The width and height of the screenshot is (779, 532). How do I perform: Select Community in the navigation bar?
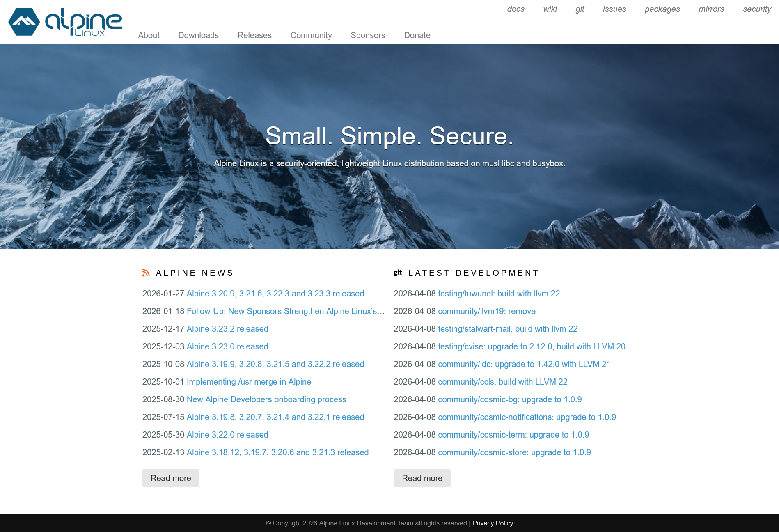[x=311, y=35]
